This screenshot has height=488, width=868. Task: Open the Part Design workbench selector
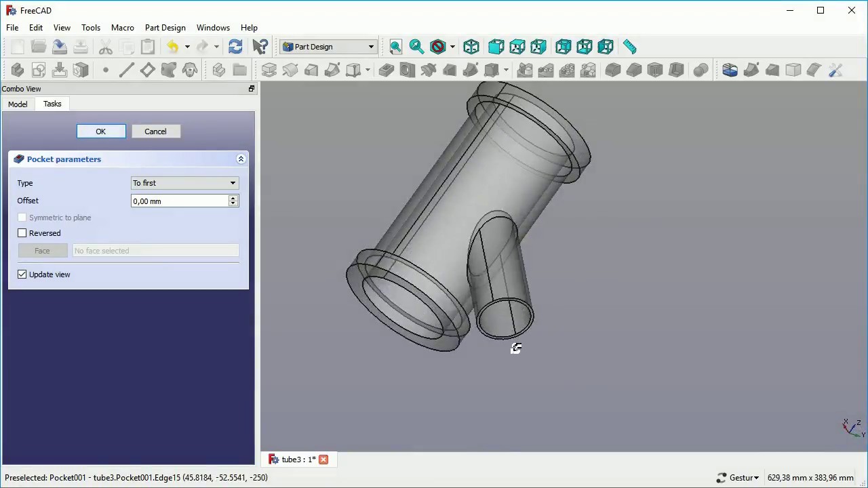pos(329,47)
